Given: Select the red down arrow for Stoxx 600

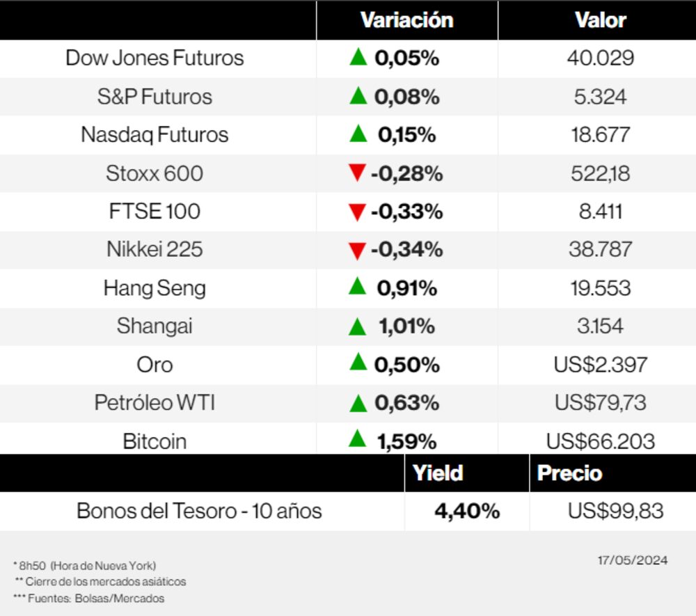Looking at the screenshot, I should click(358, 173).
